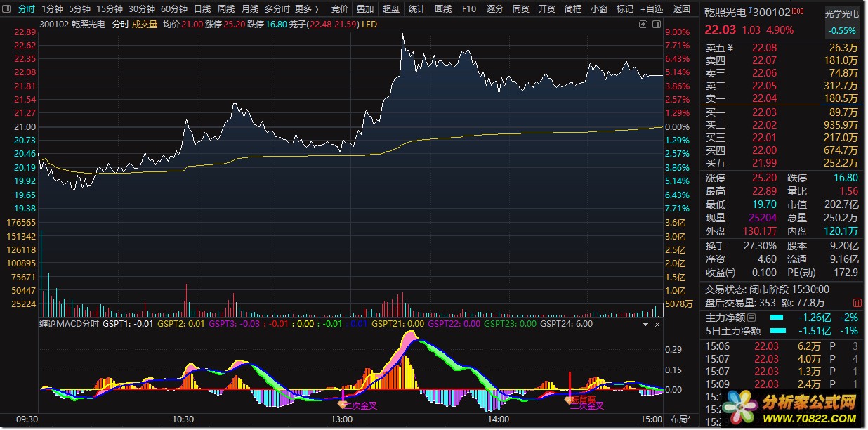Click the 成交量 volume indicator label
This screenshot has height=430, width=868.
tap(145, 24)
